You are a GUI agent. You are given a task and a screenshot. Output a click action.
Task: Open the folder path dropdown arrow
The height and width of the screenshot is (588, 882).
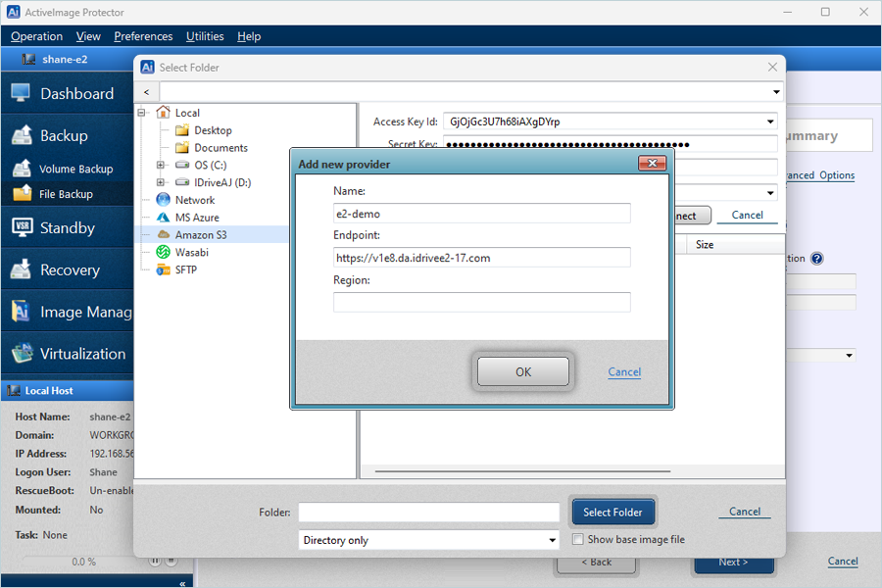pyautogui.click(x=776, y=92)
